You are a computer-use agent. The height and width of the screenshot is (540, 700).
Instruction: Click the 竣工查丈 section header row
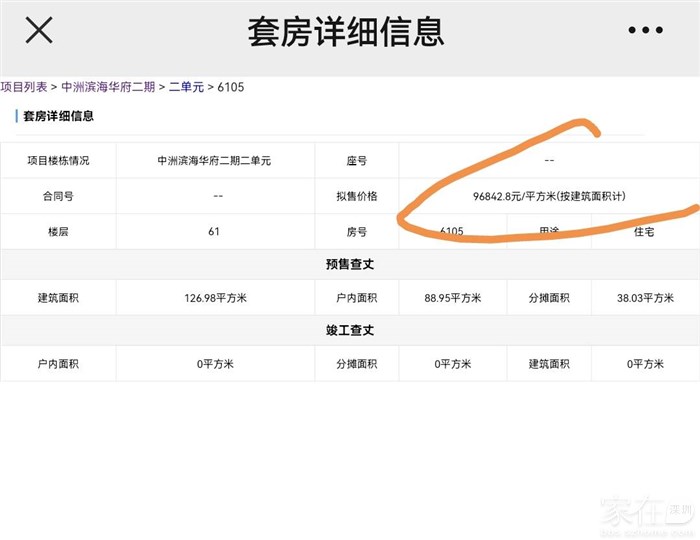coord(350,330)
